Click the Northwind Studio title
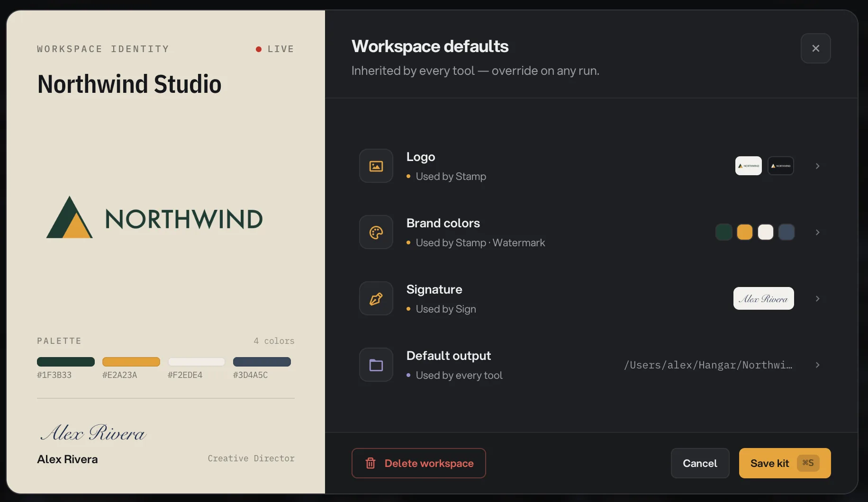This screenshot has height=502, width=868. [129, 84]
